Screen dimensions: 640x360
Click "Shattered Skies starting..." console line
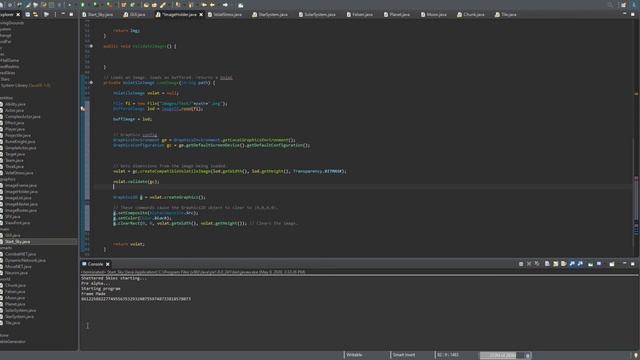(x=113, y=278)
